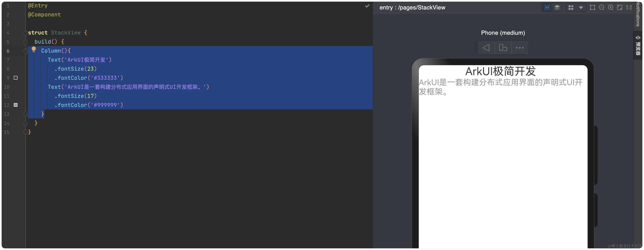Zoom out the previewer
The height and width of the screenshot is (250, 644).
(x=601, y=7)
